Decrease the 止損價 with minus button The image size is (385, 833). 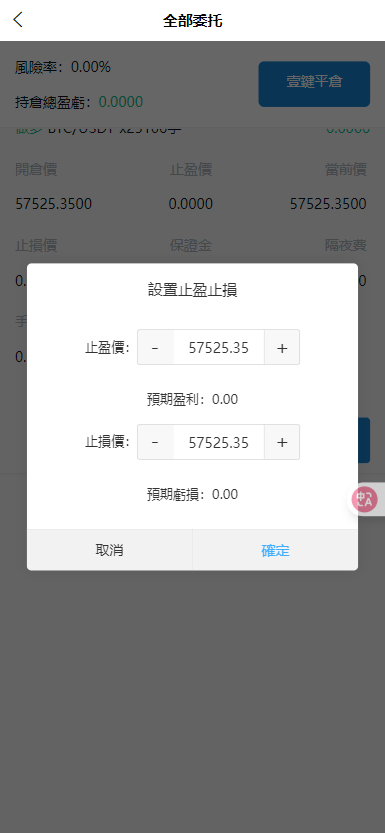[x=155, y=442]
